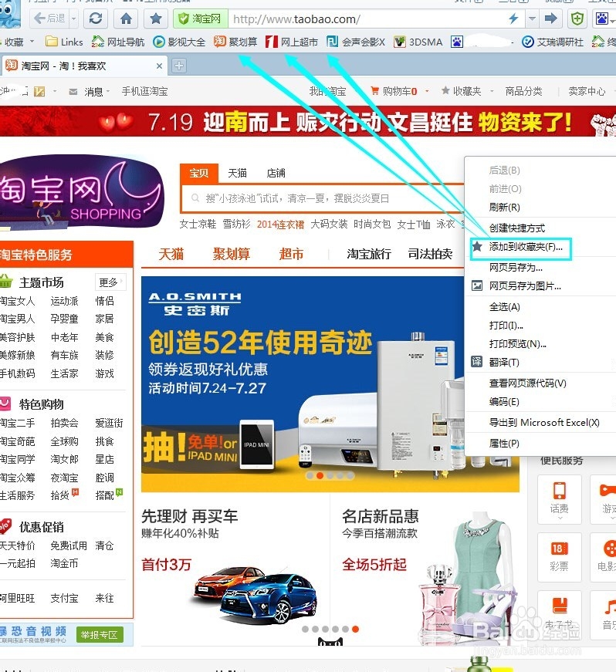Click 更多 in 主题市场 section
This screenshot has width=616, height=672.
110,282
